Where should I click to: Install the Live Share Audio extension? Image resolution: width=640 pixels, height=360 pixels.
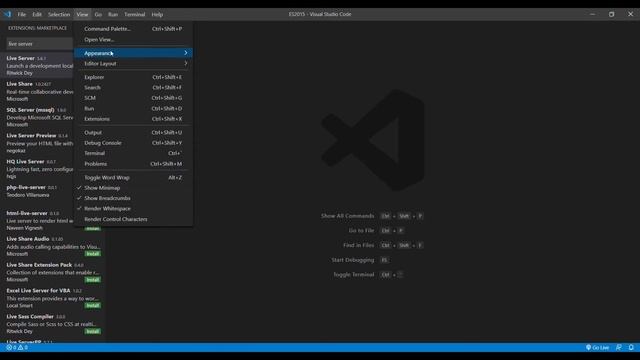click(93, 254)
